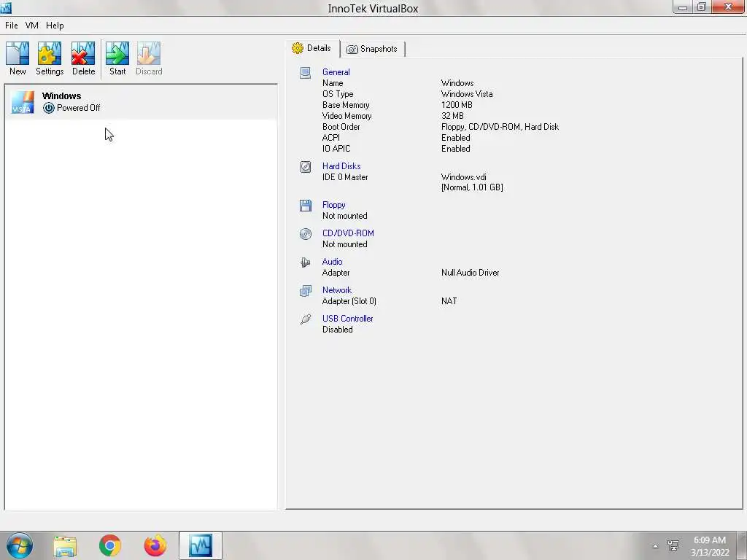This screenshot has height=560, width=747.
Task: Show hidden tray icons arrow
Action: coord(655,546)
